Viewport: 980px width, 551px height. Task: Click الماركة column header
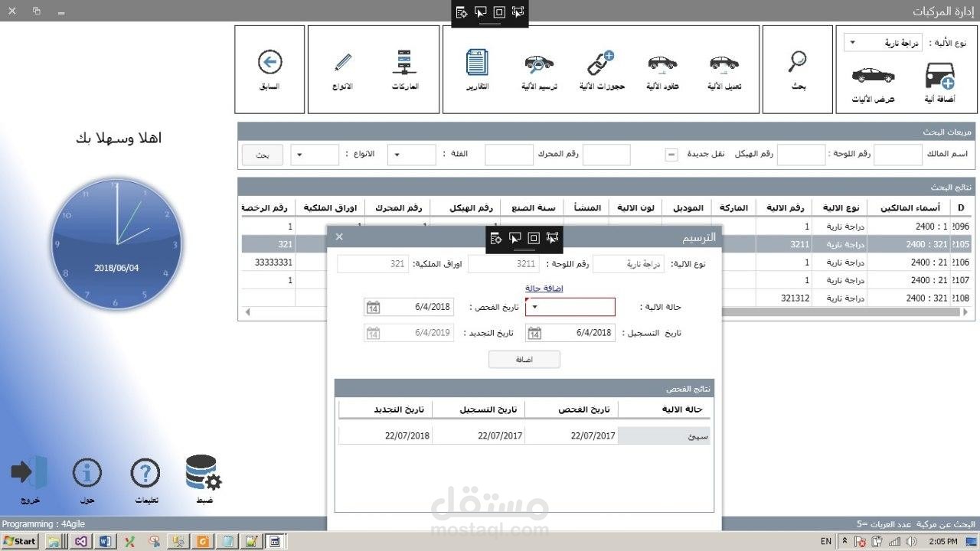733,207
